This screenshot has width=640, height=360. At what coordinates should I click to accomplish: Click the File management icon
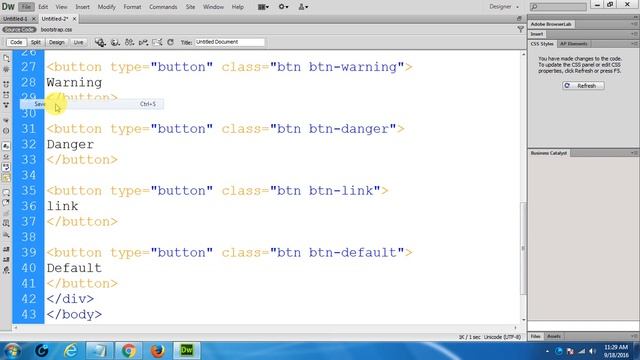pyautogui.click(x=115, y=42)
